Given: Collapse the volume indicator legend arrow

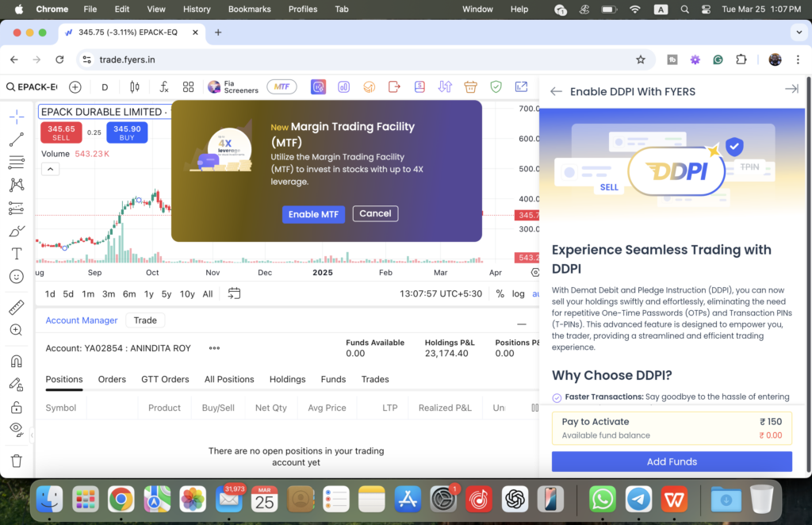Looking at the screenshot, I should click(x=50, y=169).
